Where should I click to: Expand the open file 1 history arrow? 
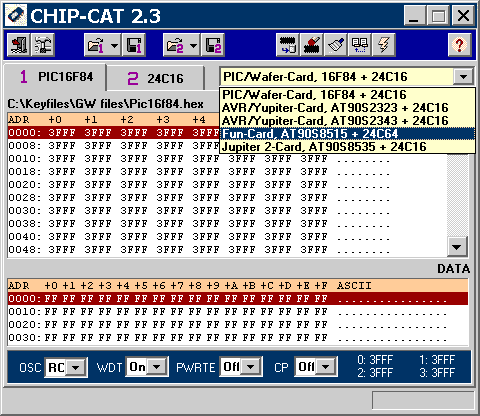pos(114,45)
